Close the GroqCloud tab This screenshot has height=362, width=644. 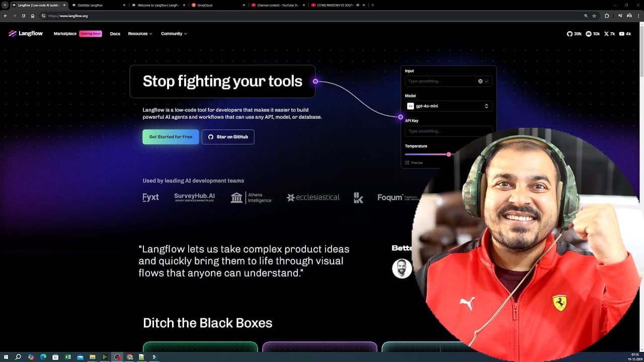coord(244,5)
